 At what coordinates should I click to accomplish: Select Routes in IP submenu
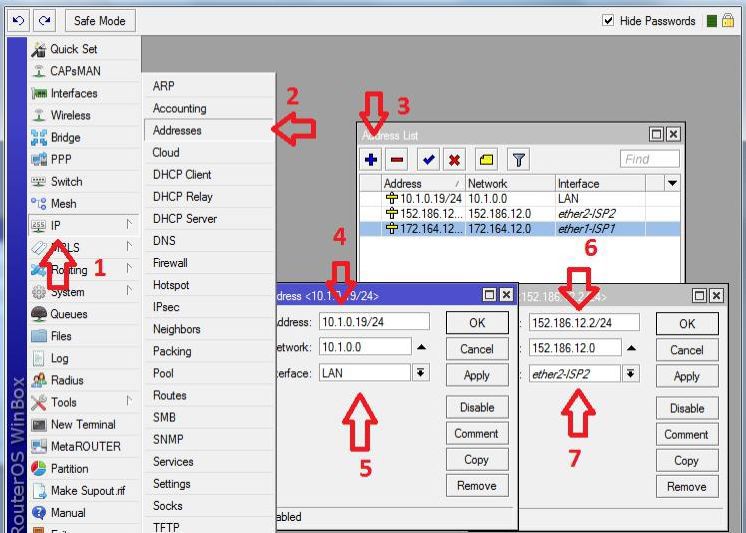click(209, 395)
